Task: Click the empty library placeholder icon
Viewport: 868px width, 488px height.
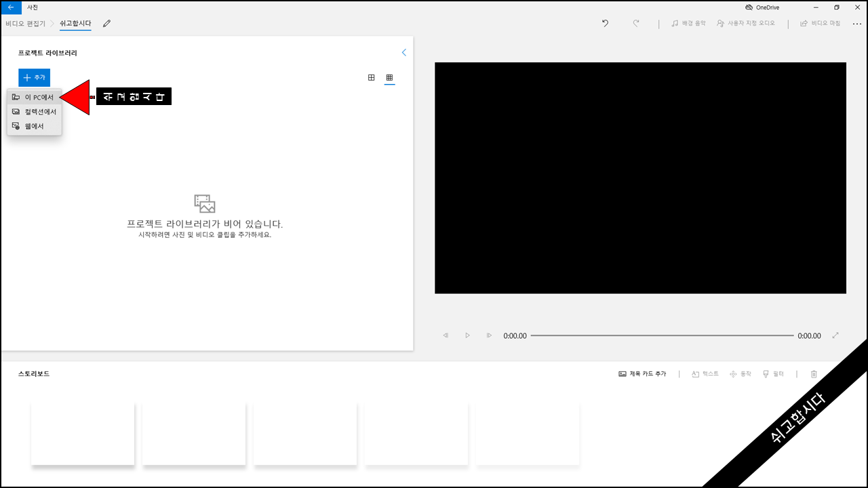Action: pos(204,204)
